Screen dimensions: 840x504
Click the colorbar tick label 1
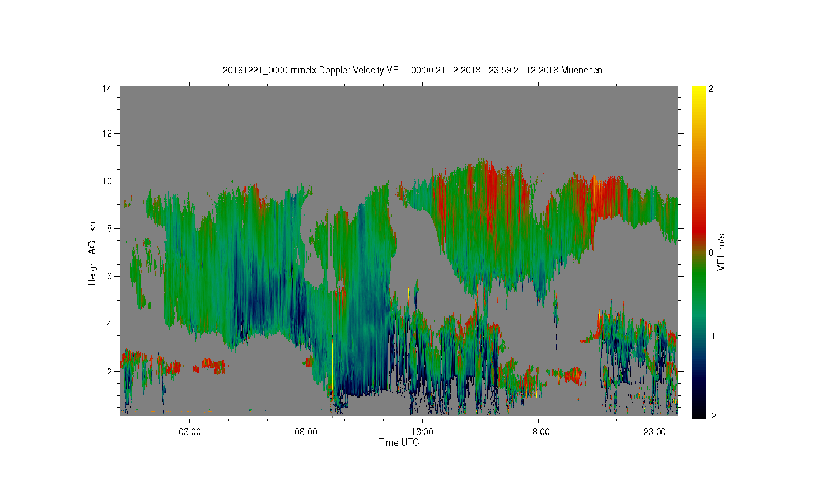pyautogui.click(x=711, y=169)
